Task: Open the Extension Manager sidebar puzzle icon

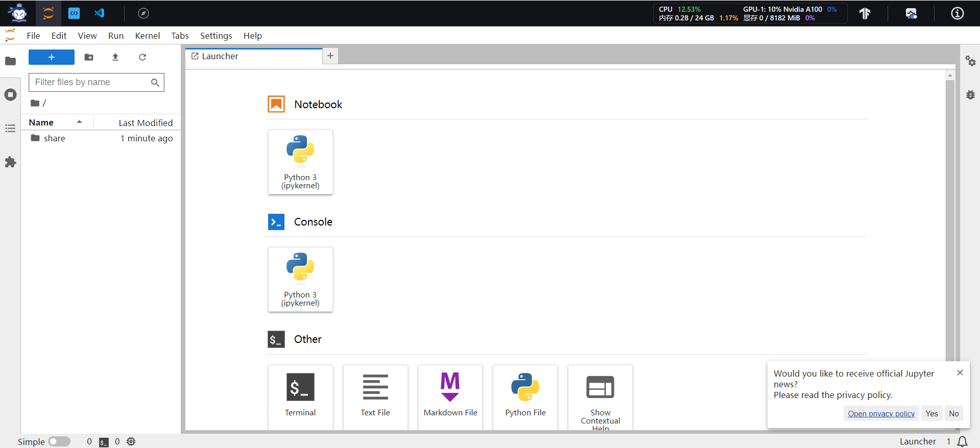Action: pos(10,162)
